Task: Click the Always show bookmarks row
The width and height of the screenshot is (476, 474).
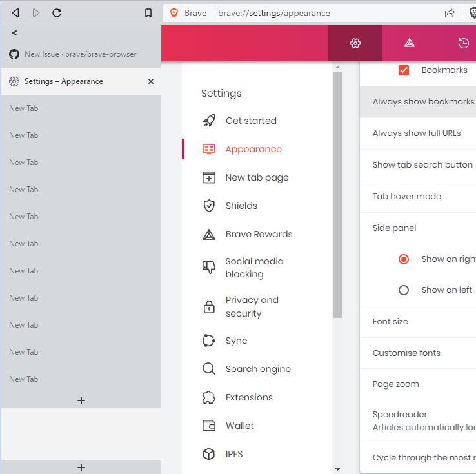Action: pyautogui.click(x=418, y=102)
